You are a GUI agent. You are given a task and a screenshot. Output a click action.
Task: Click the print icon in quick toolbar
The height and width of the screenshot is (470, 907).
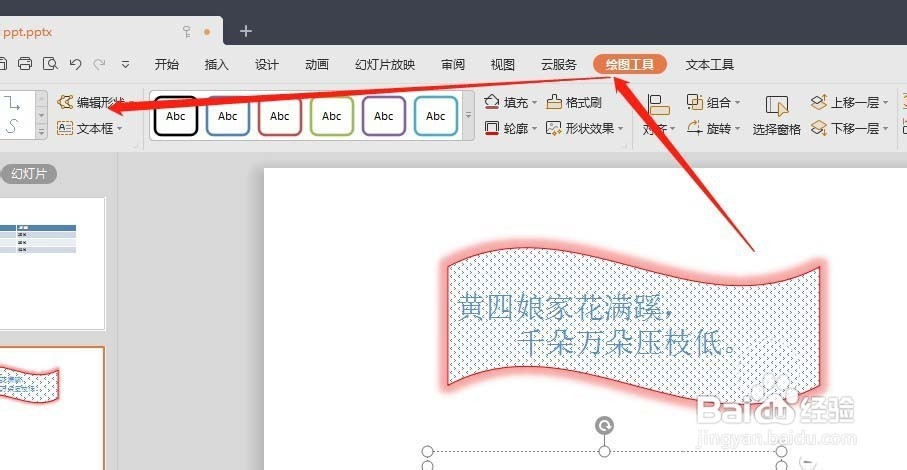click(25, 64)
